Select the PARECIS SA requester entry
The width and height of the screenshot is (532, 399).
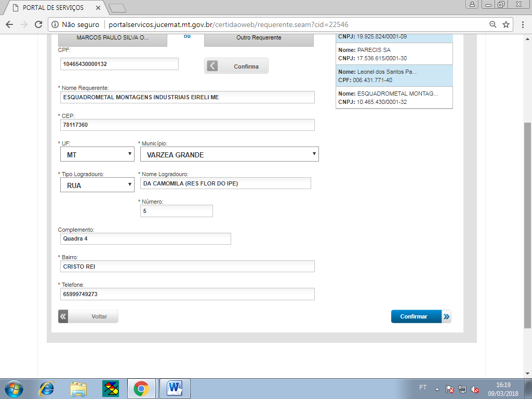pos(394,54)
